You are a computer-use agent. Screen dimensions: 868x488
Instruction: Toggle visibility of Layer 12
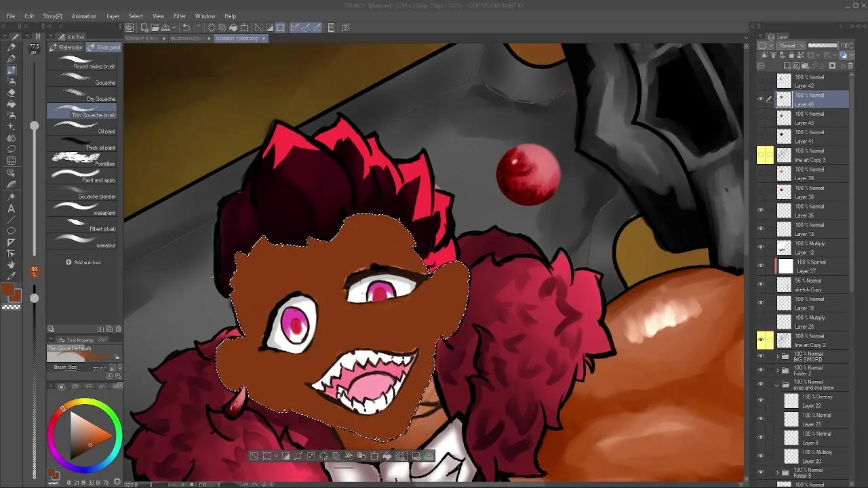tap(760, 247)
